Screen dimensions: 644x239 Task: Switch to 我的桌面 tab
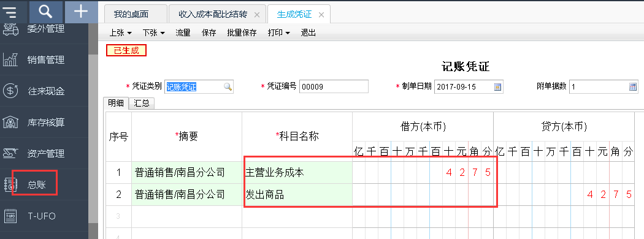coord(135,14)
